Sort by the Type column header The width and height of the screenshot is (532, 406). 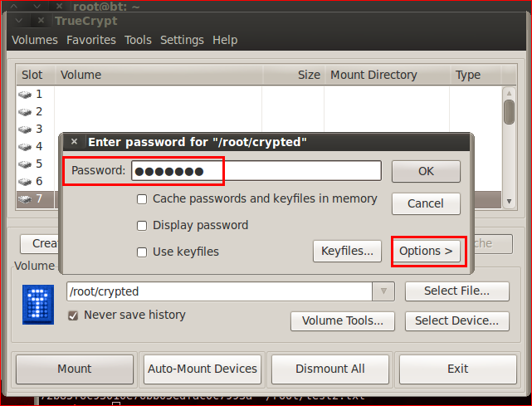click(476, 75)
